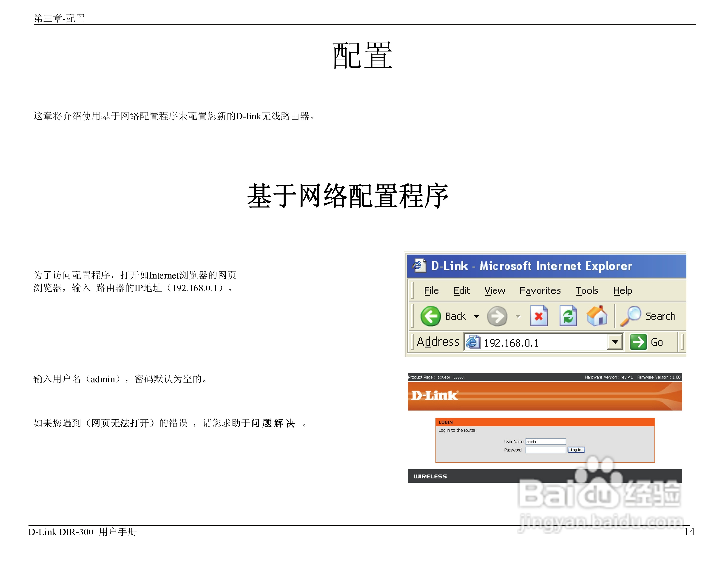Open the Tools menu
The width and height of the screenshot is (728, 563).
click(587, 290)
